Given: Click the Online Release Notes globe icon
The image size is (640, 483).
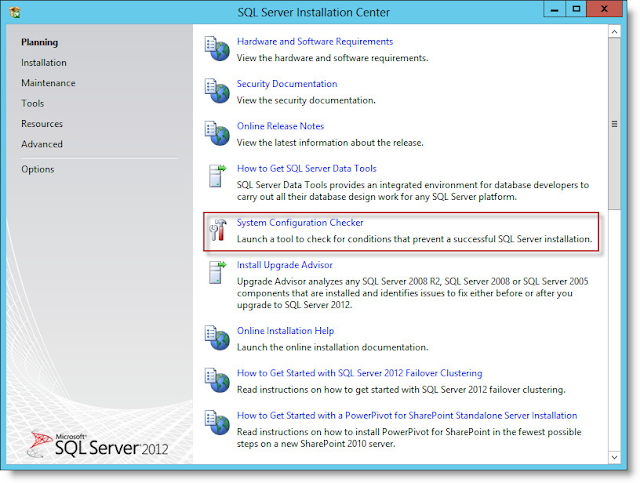Looking at the screenshot, I should coord(217,133).
